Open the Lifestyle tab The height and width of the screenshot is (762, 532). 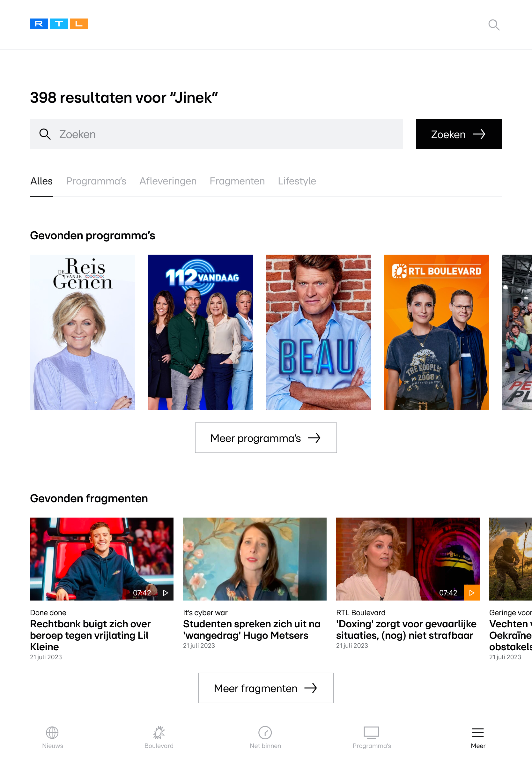tap(297, 181)
